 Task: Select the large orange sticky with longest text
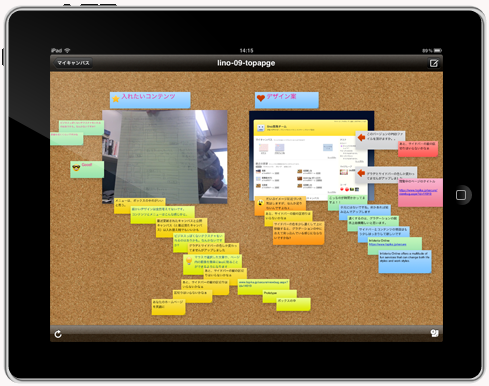[298, 233]
